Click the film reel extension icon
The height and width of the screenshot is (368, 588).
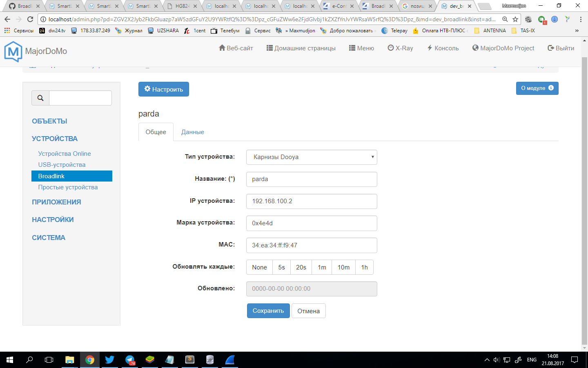point(528,19)
